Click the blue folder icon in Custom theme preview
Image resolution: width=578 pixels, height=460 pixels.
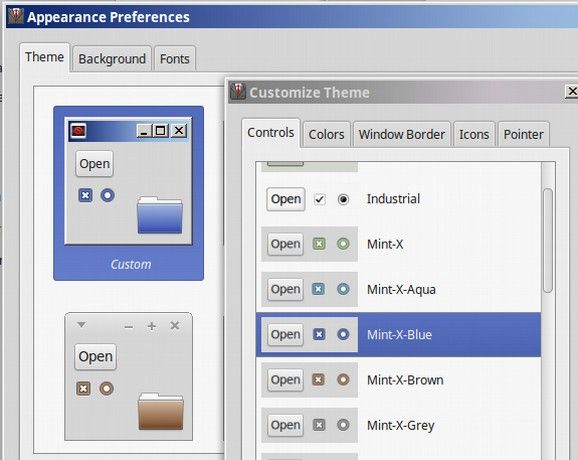160,215
